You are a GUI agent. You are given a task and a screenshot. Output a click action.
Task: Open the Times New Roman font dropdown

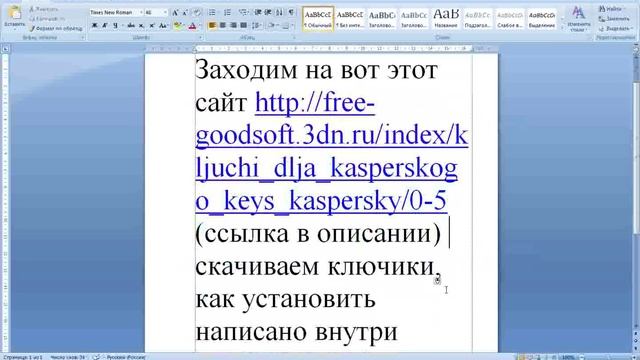coord(141,13)
